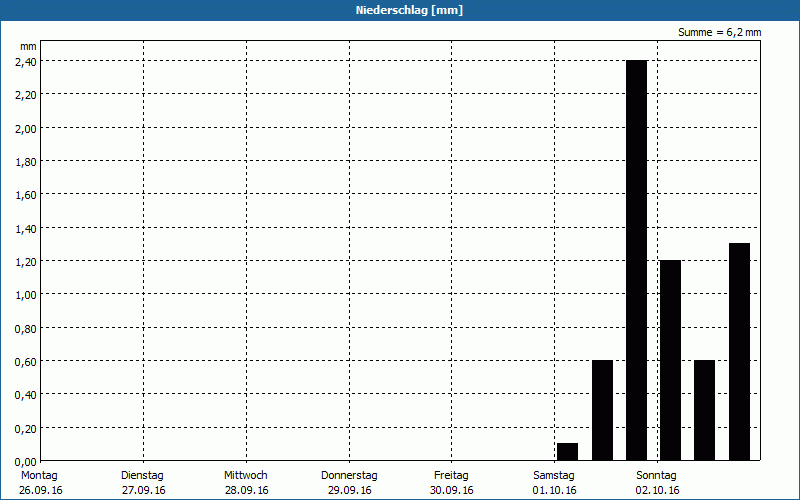Select the Montag 26.09.16 axis label
The image size is (800, 500).
[x=39, y=482]
